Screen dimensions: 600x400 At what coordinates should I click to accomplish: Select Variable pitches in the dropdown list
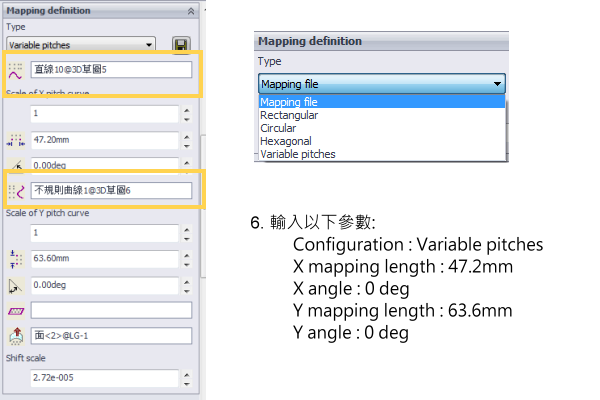[298, 154]
